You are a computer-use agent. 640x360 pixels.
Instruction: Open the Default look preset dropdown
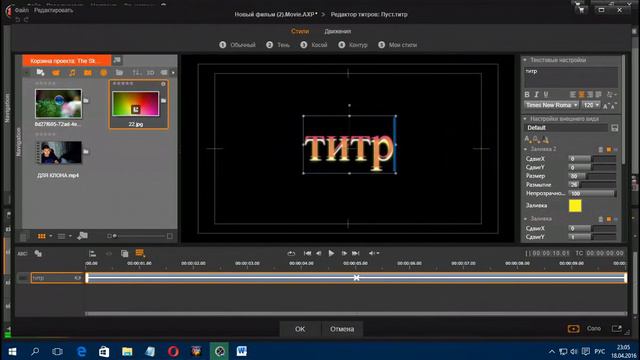coord(567,128)
